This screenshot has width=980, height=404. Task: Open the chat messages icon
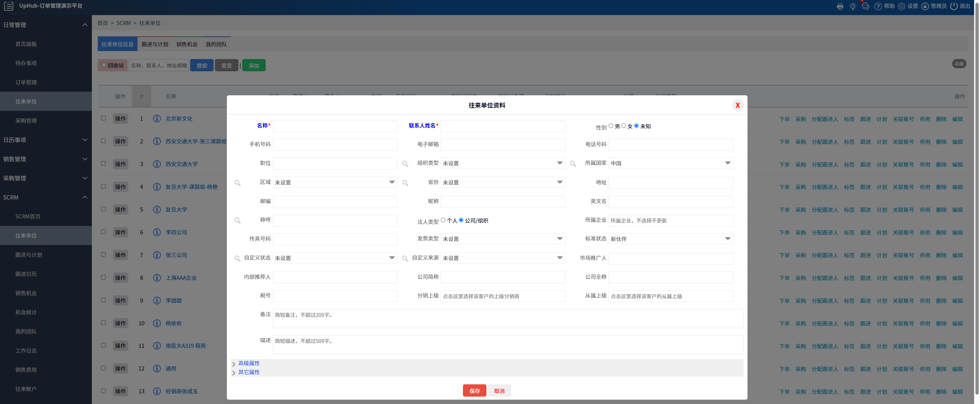pos(865,6)
